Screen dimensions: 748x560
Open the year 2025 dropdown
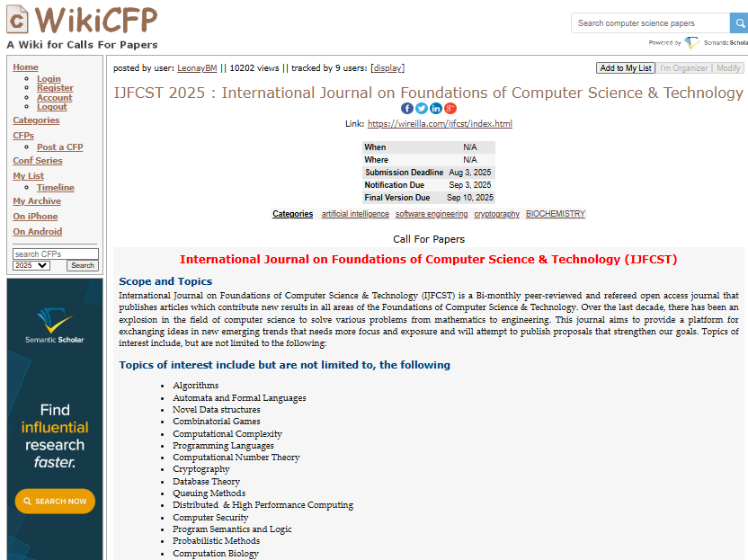(x=31, y=265)
